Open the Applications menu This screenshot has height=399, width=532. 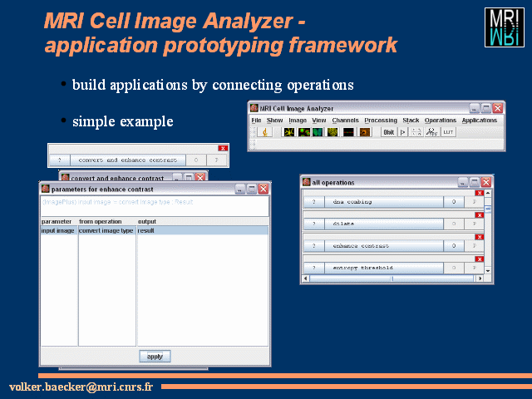pos(479,120)
